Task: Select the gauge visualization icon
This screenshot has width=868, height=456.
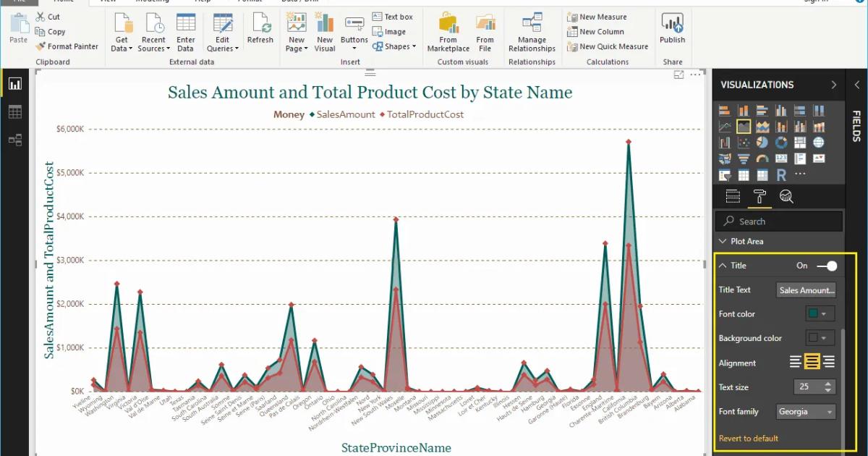Action: coord(763,159)
